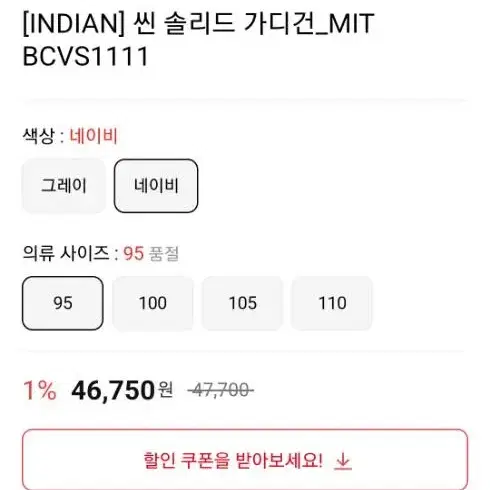Choose size 100

click(x=153, y=303)
